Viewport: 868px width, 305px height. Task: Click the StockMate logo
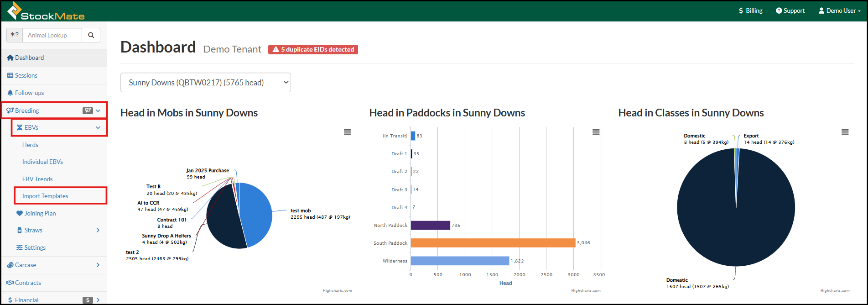46,11
